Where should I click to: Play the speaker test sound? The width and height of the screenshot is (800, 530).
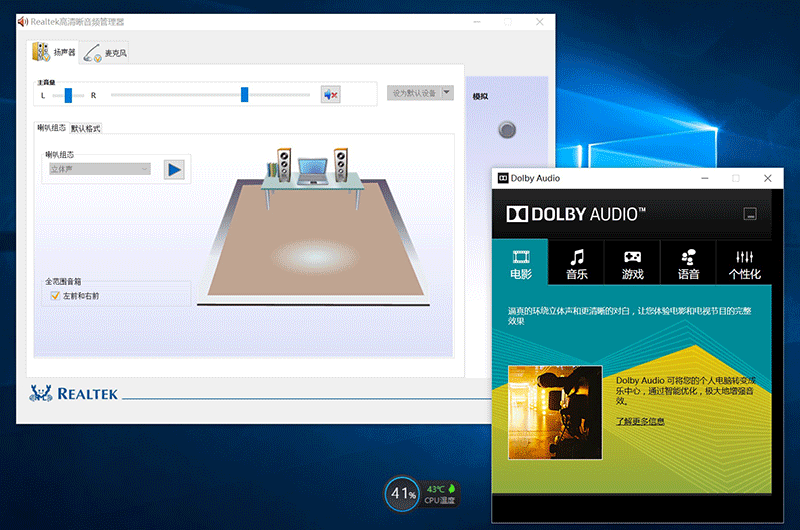[x=174, y=169]
